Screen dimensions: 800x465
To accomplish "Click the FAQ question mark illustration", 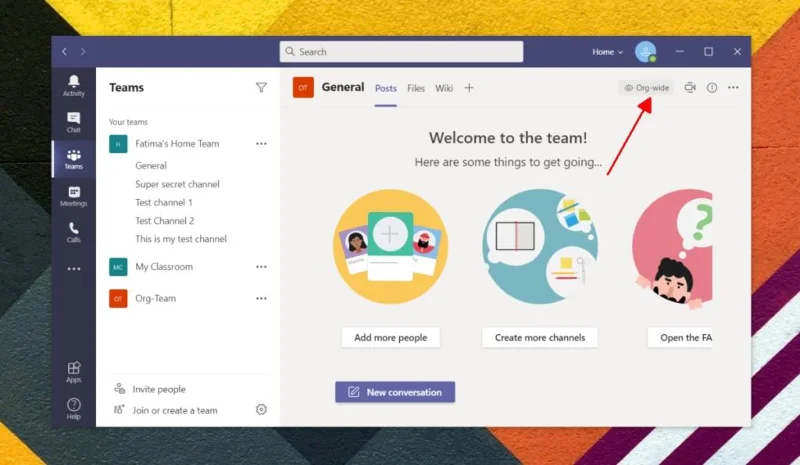I will (672, 249).
